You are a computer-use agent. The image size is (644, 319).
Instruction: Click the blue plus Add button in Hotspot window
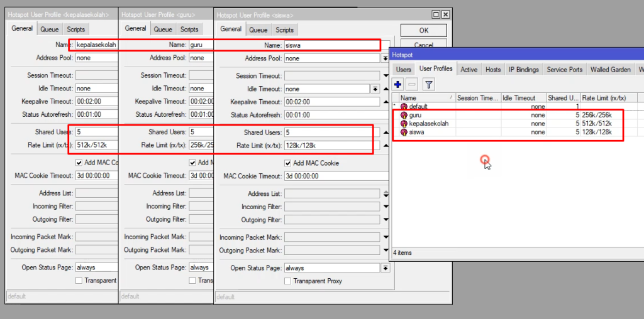click(397, 85)
